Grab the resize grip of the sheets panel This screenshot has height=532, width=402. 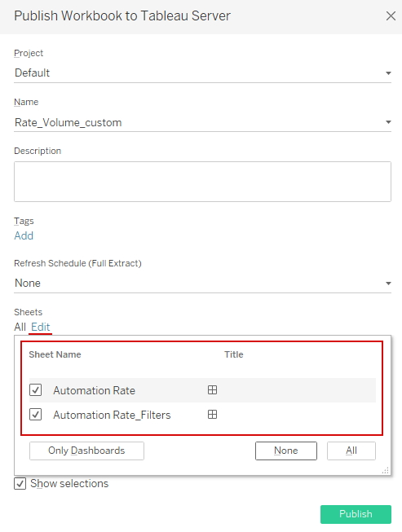click(x=386, y=470)
